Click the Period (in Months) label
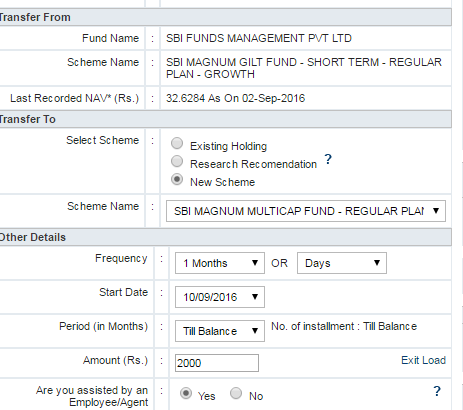The height and width of the screenshot is (410, 463). click(x=103, y=326)
